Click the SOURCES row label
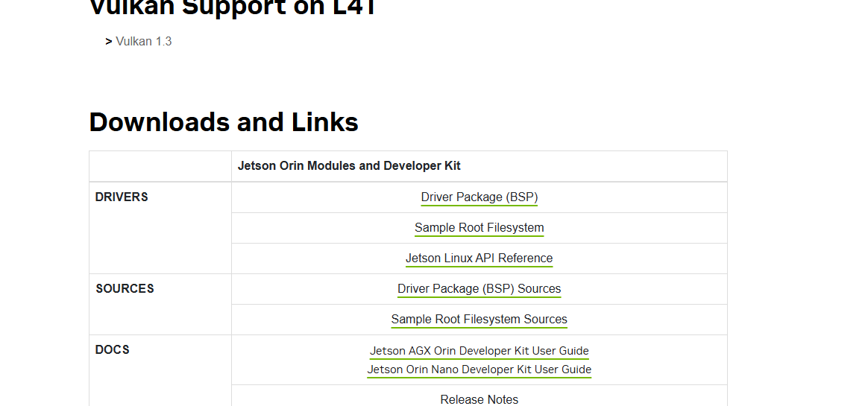This screenshot has width=868, height=406. (125, 289)
